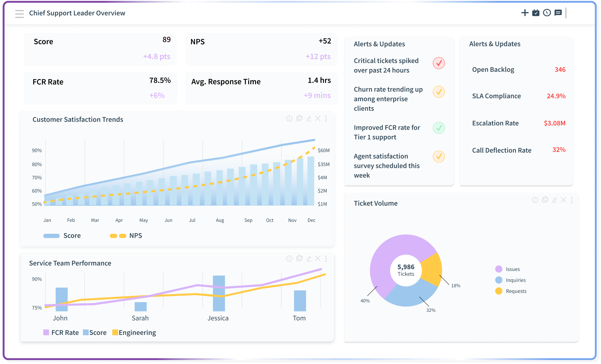
Task: Click the plus add icon in header
Action: click(x=525, y=13)
